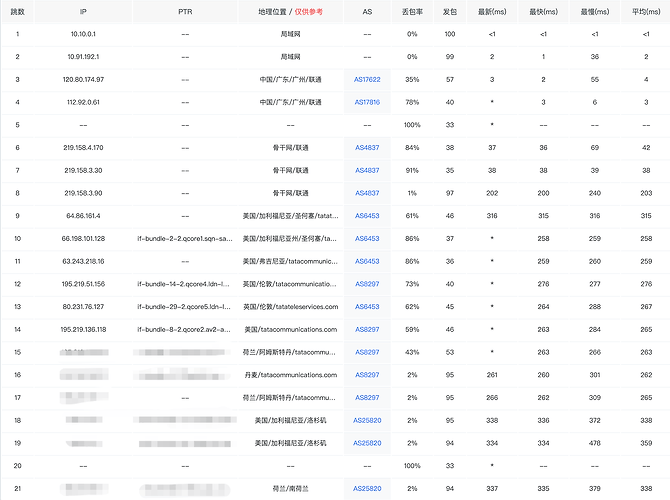The image size is (670, 500).
Task: Click the PTR column header
Action: [x=185, y=12]
